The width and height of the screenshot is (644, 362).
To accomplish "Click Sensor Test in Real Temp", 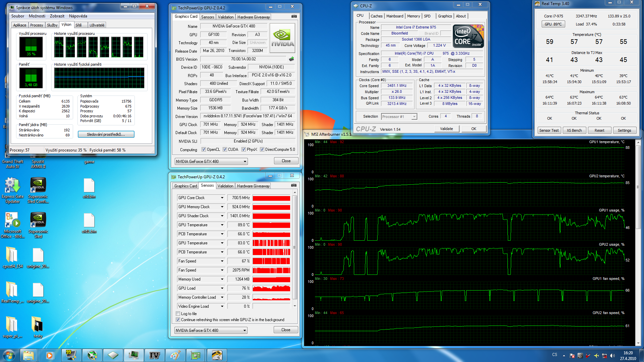I will click(549, 130).
